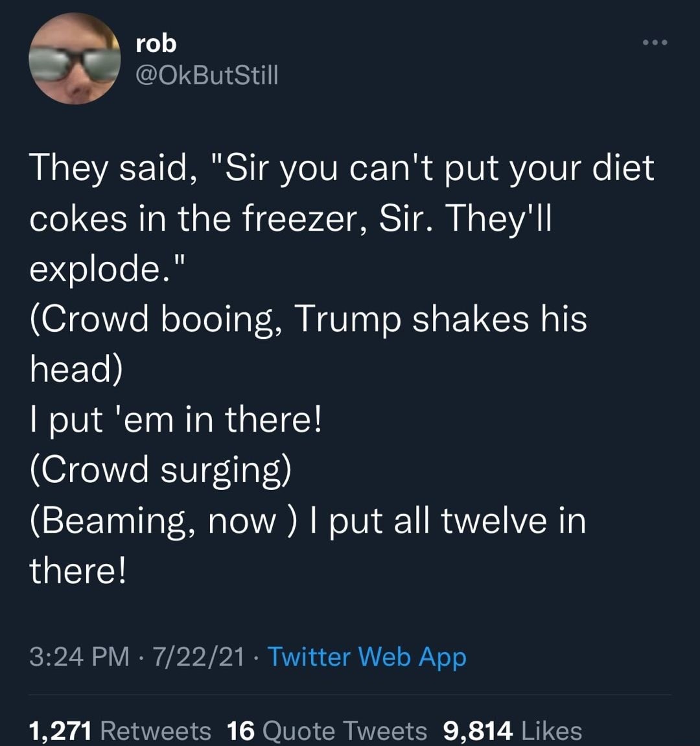The width and height of the screenshot is (700, 746).
Task: Click the line "I put 'em in there!"
Action: tap(176, 420)
